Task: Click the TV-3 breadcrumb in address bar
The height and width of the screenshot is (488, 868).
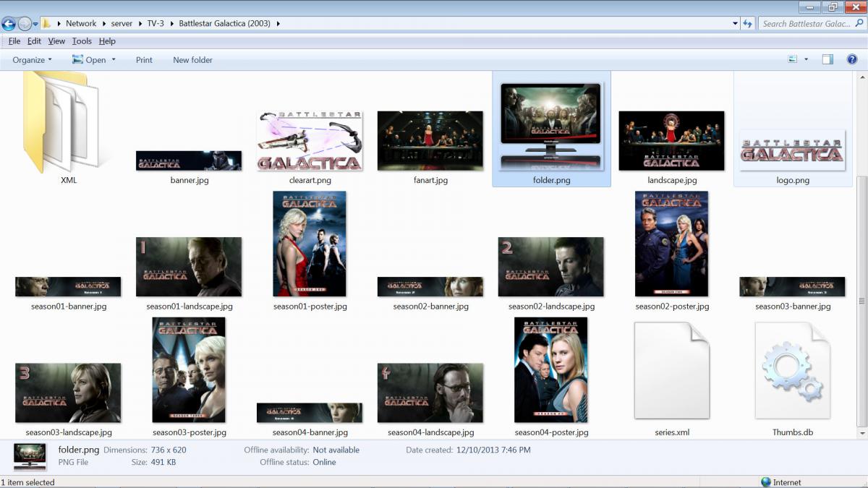Action: 156,23
